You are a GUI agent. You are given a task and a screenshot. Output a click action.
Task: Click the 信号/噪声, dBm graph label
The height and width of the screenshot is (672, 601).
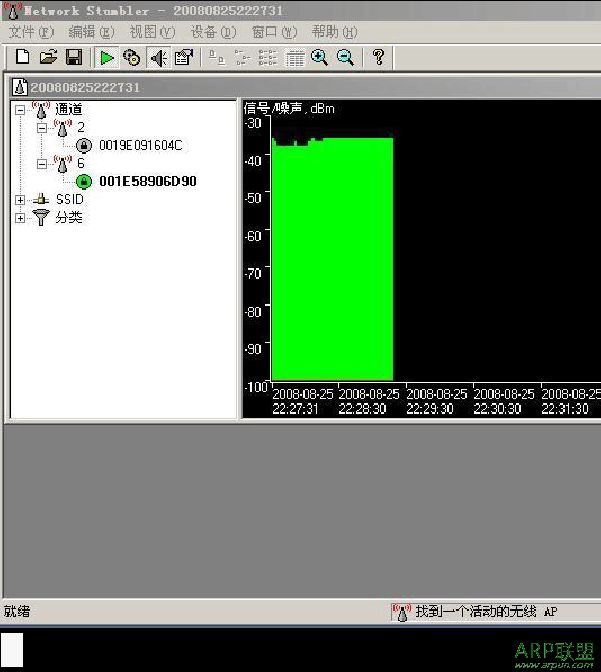pos(289,108)
